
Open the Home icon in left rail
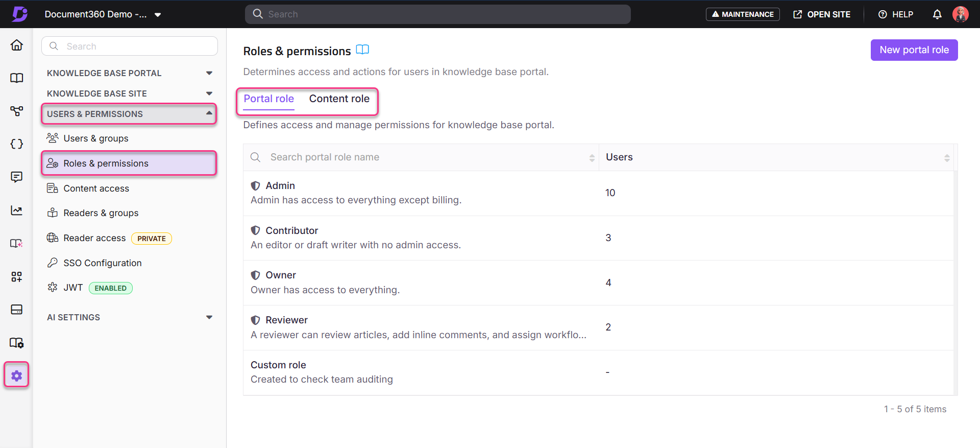(17, 45)
